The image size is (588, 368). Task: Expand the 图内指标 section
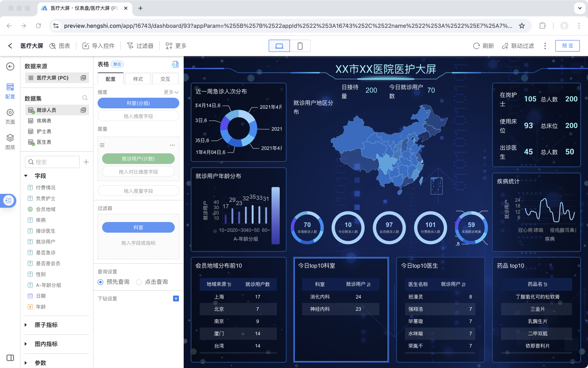[26, 344]
